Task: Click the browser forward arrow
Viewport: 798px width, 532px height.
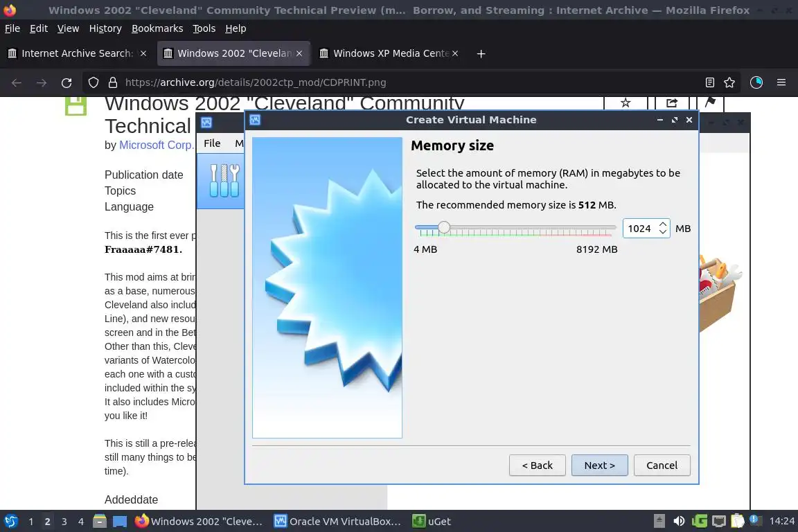Action: click(42, 82)
